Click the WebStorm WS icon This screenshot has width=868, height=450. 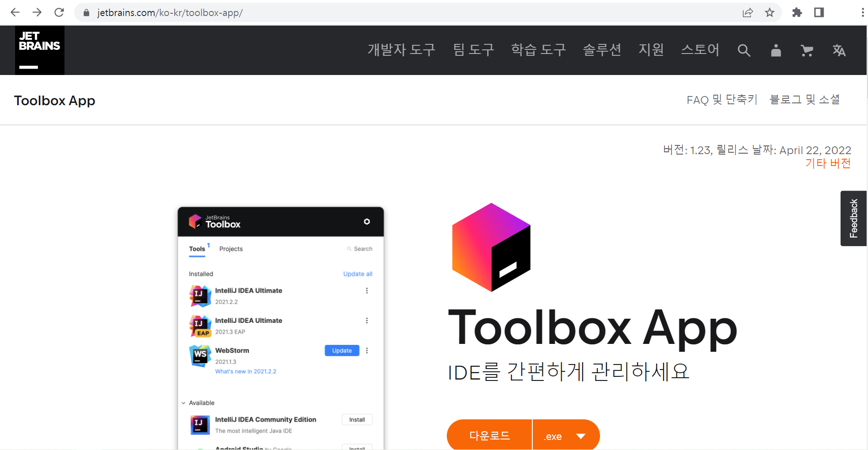[200, 356]
